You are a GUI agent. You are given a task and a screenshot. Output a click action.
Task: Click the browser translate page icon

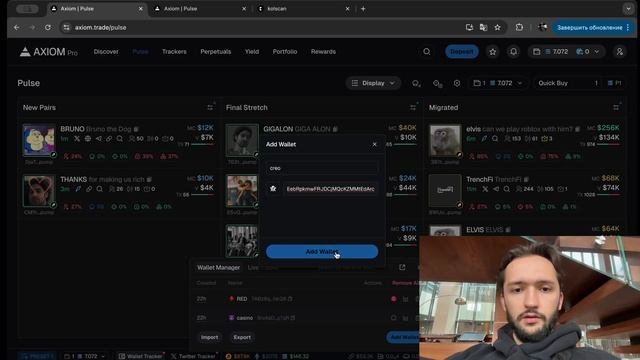[x=483, y=27]
